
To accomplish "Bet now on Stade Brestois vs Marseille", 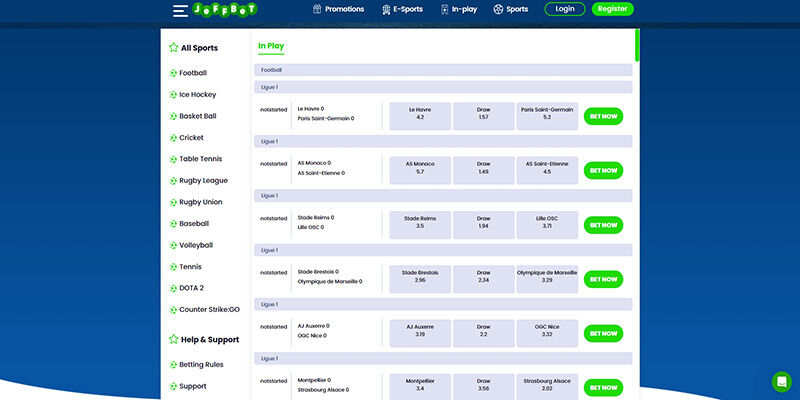I will 604,279.
